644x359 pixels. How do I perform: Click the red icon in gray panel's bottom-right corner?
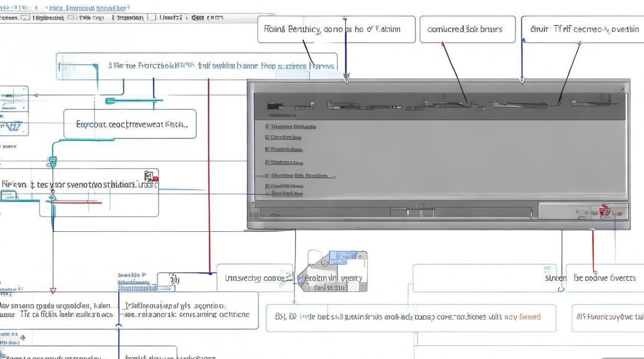(605, 211)
